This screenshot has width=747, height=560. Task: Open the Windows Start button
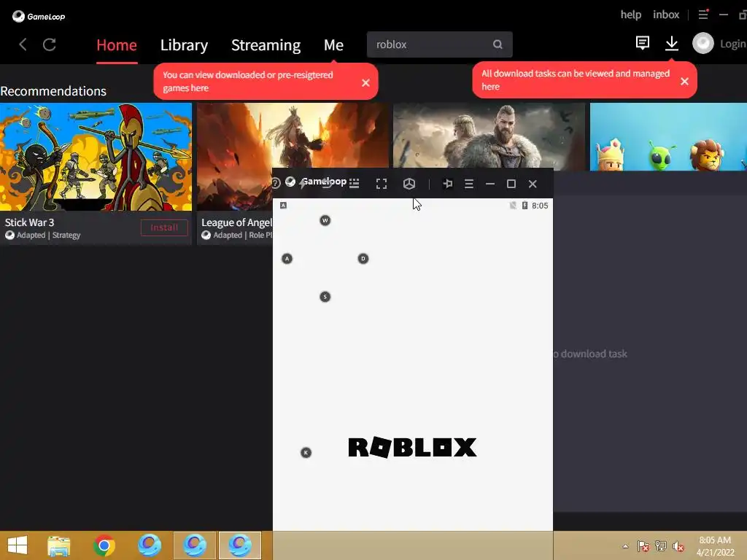tap(18, 545)
